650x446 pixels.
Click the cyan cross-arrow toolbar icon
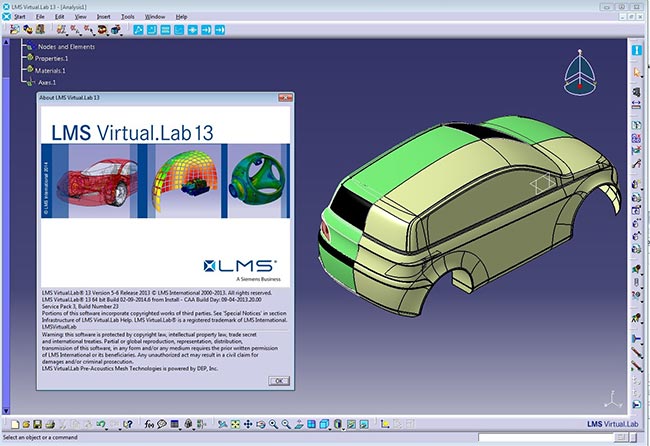[192, 30]
